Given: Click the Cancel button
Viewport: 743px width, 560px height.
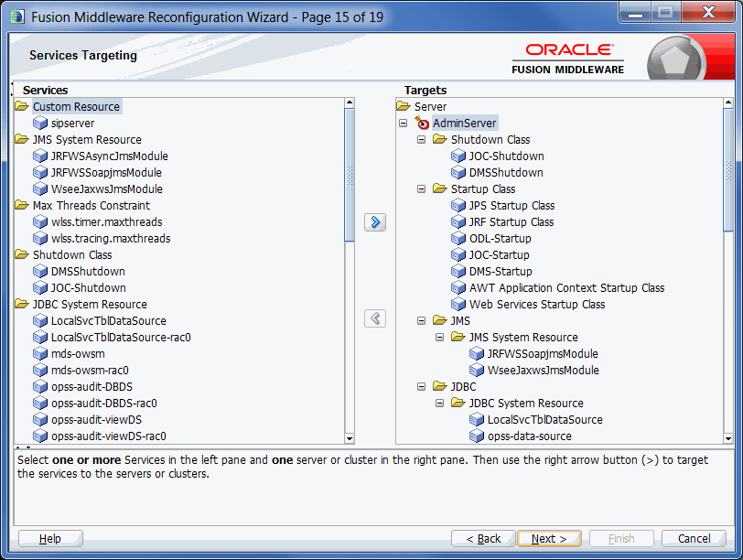Looking at the screenshot, I should point(694,539).
